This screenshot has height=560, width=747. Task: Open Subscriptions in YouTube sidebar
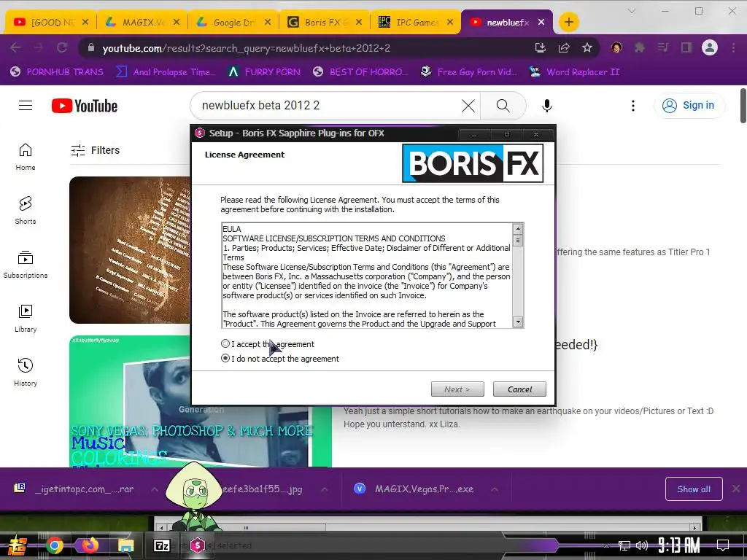26,265
